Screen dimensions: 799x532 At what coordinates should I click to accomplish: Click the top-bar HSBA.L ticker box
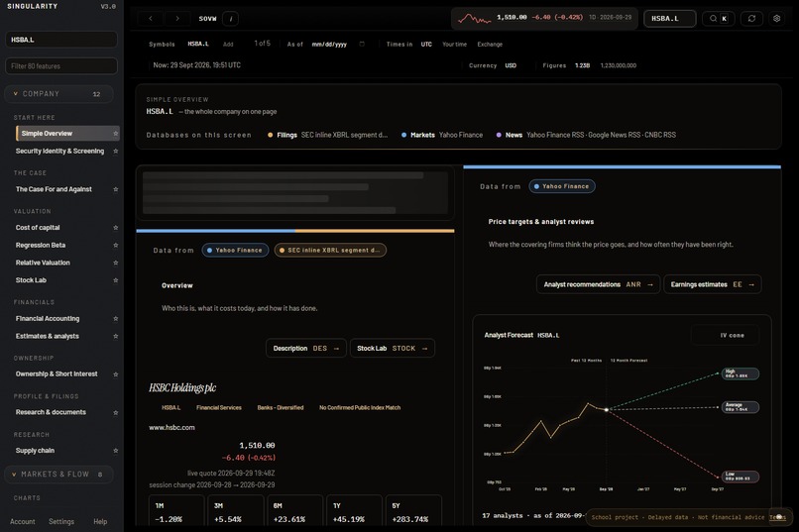pos(669,19)
